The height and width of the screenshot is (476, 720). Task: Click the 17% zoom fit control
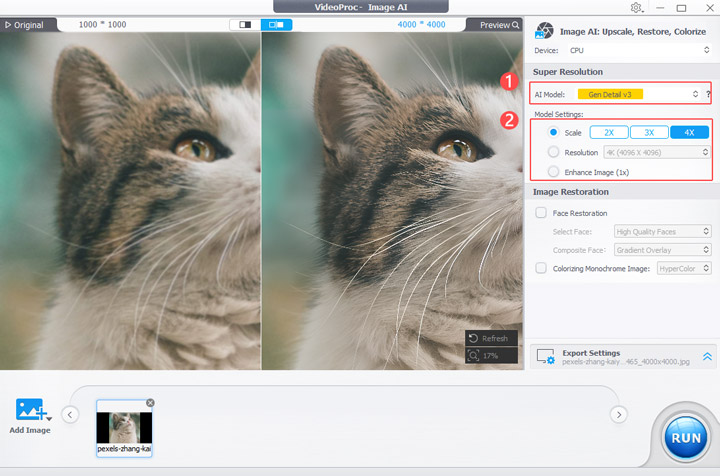pyautogui.click(x=491, y=355)
